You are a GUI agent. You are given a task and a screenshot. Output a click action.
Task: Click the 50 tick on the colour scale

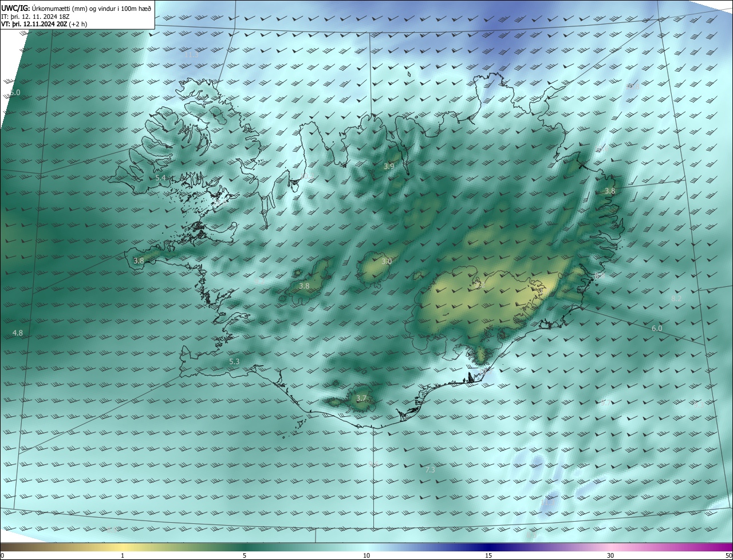click(728, 555)
